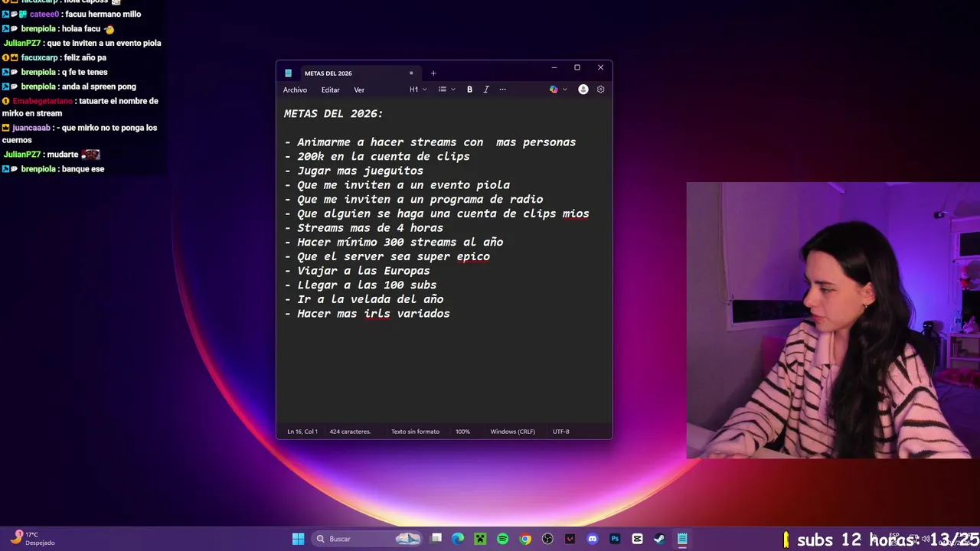
Task: Open Notepad settings gear
Action: click(x=601, y=90)
